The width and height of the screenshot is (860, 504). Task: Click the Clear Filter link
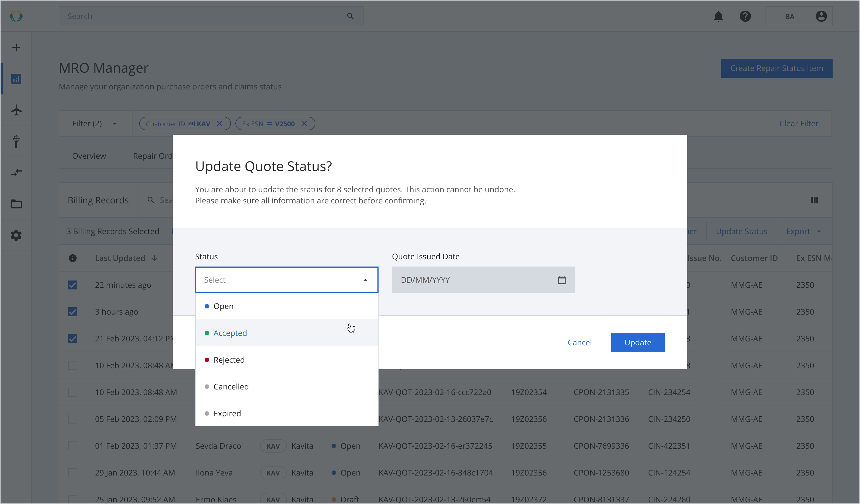(798, 123)
